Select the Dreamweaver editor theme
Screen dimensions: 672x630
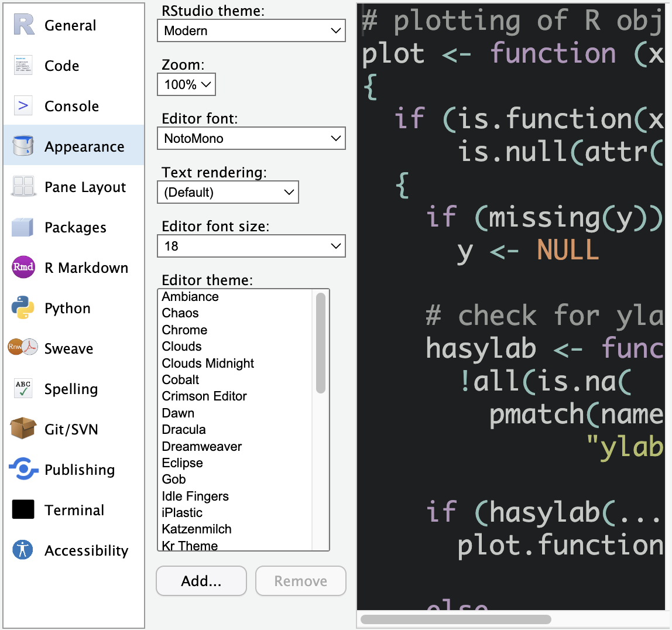click(x=202, y=446)
